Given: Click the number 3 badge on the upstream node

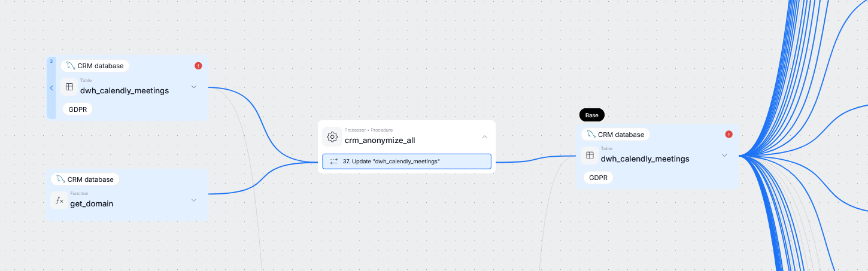Looking at the screenshot, I should [51, 61].
